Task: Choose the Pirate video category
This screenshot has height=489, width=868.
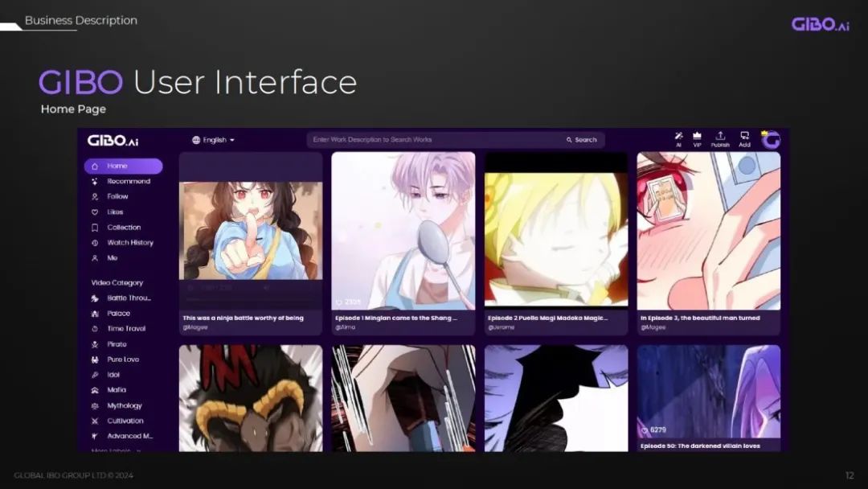Action: pyautogui.click(x=117, y=344)
